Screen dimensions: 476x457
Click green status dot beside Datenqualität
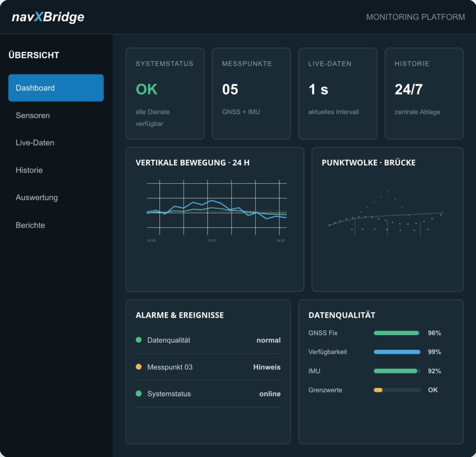(x=139, y=339)
